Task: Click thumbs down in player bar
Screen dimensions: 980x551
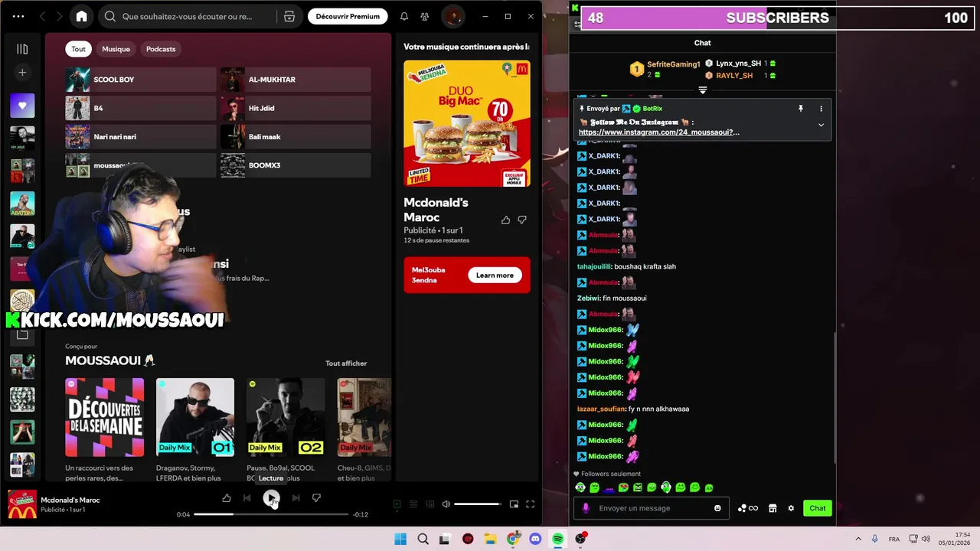Action: click(316, 498)
